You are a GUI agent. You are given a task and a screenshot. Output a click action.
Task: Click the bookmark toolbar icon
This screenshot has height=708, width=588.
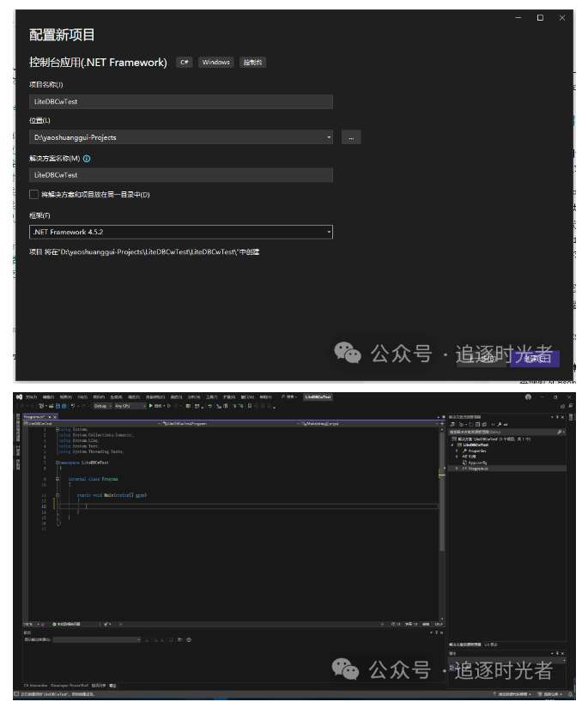(249, 406)
